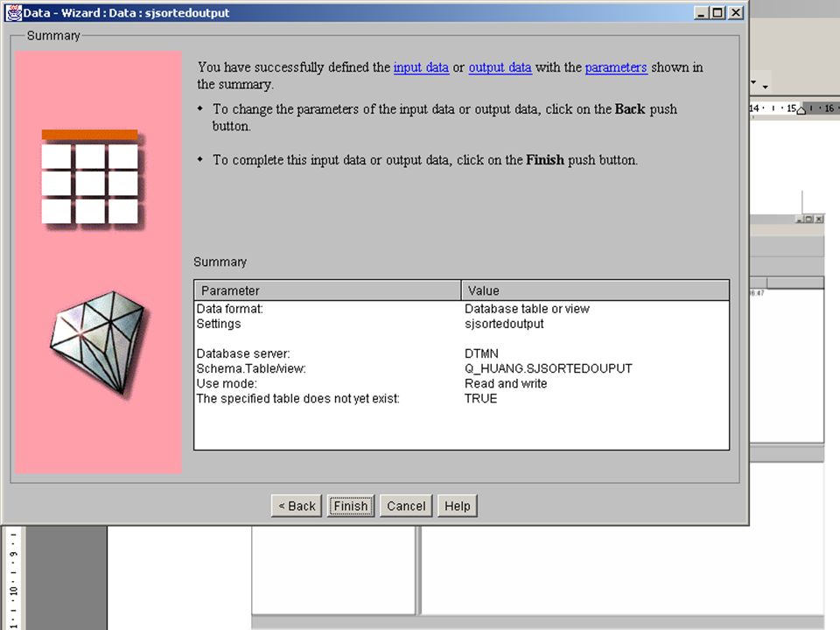Select 'Q_HUANG.SJSORTEDOUPUT' value
Viewport: 840px width, 630px height.
click(x=549, y=368)
